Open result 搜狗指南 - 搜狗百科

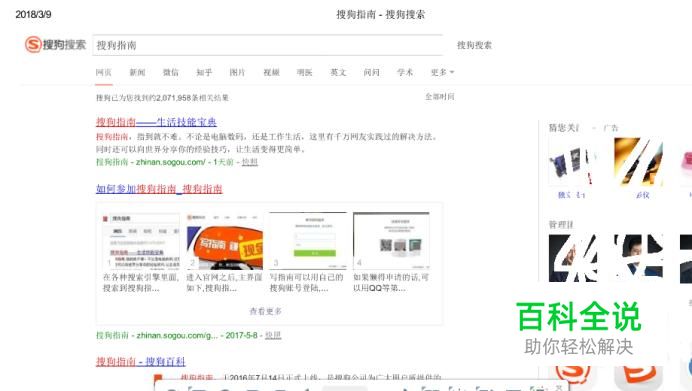point(141,361)
